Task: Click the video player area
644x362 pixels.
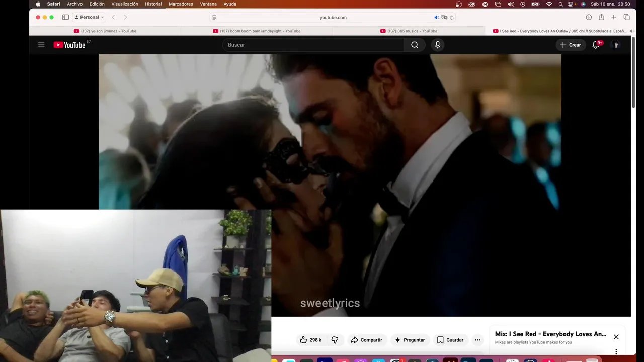Action: (330, 185)
